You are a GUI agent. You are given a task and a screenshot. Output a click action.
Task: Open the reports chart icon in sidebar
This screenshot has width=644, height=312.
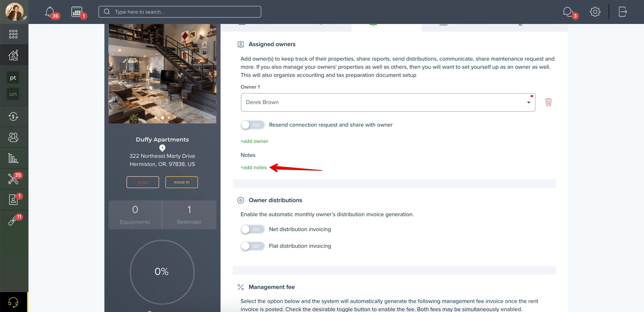(13, 158)
